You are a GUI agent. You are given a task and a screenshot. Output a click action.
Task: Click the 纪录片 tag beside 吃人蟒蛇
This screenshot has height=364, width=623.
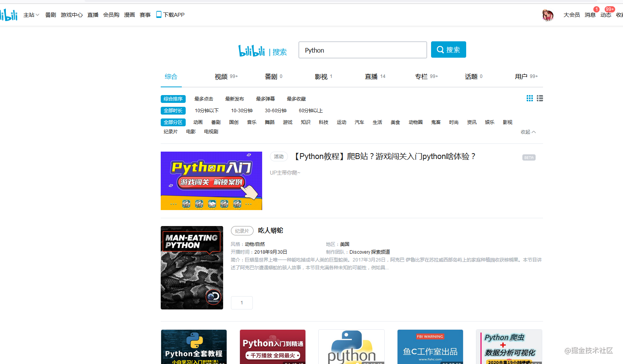[242, 231]
